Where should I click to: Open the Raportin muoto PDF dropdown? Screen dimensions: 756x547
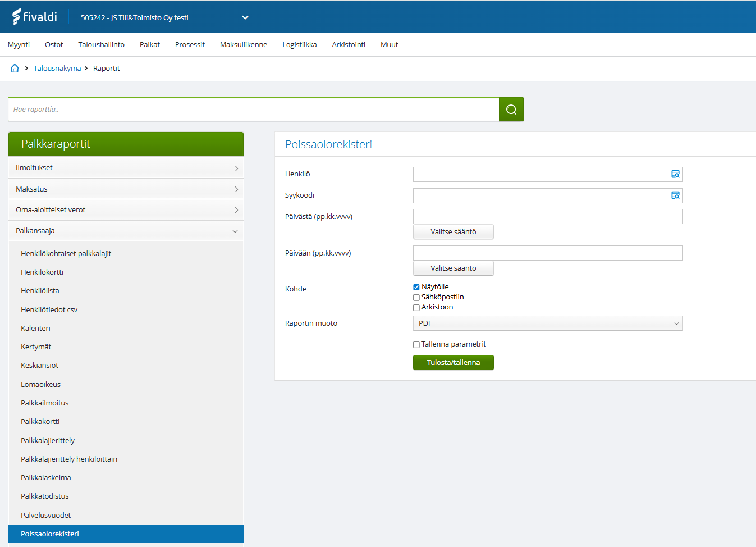pos(548,323)
